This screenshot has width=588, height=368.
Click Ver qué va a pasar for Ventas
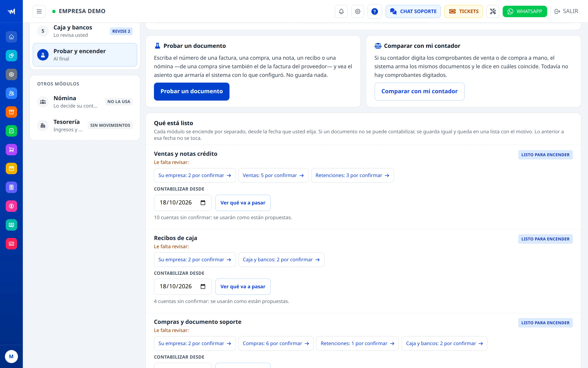(x=243, y=203)
